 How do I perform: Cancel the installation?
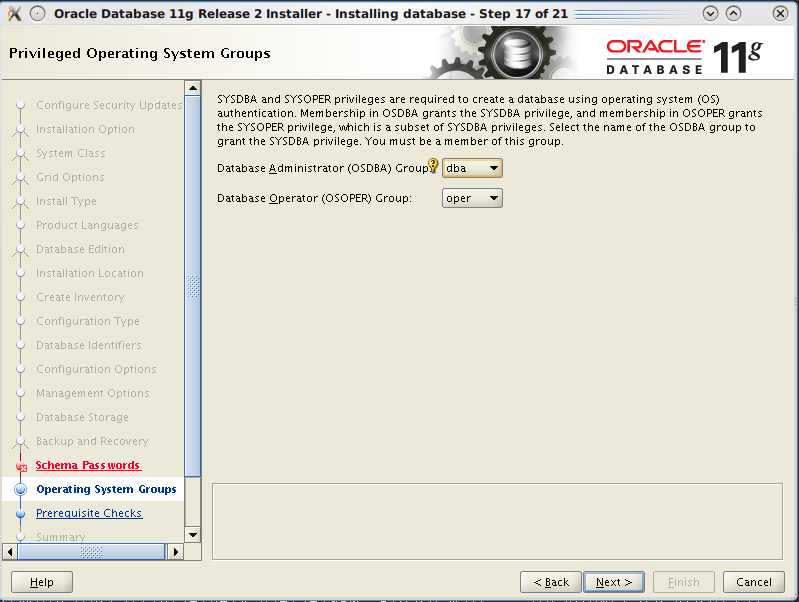[x=754, y=582]
